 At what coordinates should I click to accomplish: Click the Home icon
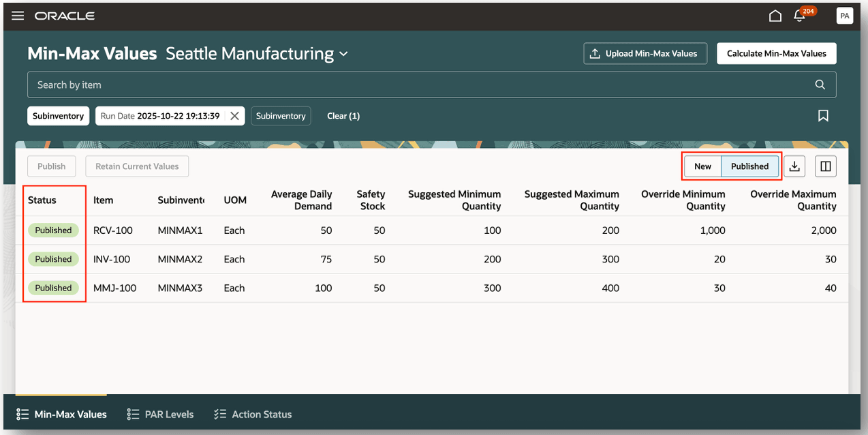click(775, 15)
